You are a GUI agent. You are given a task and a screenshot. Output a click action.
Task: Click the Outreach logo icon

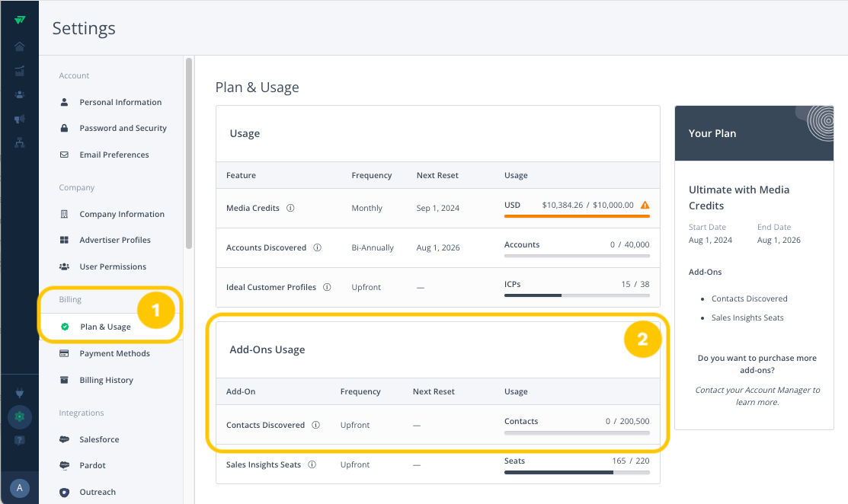[64, 492]
